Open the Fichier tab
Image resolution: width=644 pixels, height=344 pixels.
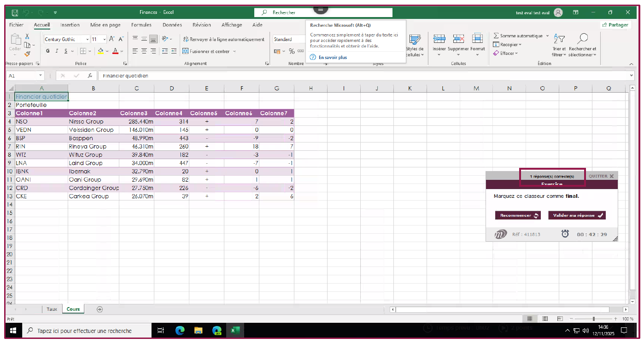click(x=16, y=25)
